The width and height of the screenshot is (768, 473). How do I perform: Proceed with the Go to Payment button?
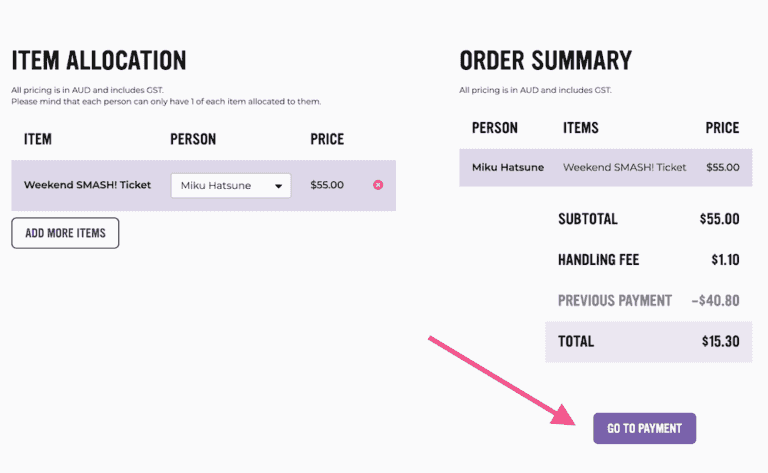click(644, 428)
